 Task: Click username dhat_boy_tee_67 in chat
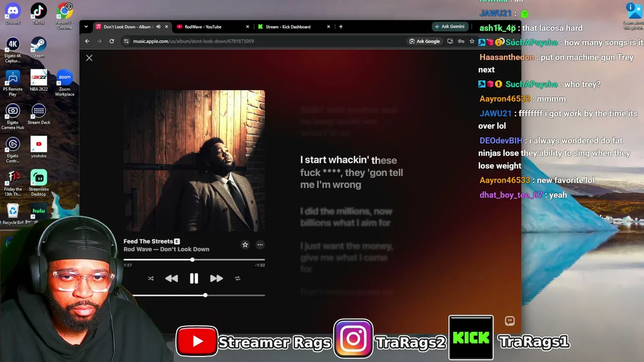(511, 195)
